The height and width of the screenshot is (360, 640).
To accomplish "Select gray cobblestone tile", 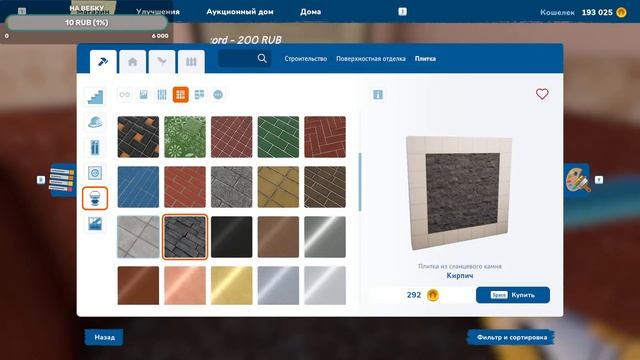I will (231, 187).
